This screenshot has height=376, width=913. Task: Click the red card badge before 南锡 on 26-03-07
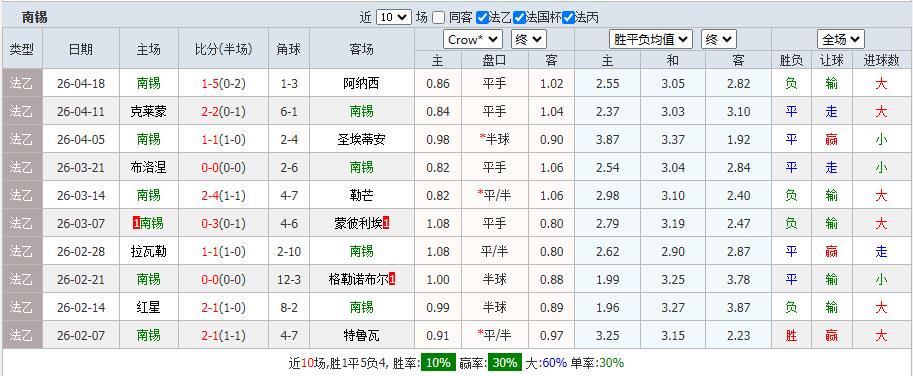[136, 223]
